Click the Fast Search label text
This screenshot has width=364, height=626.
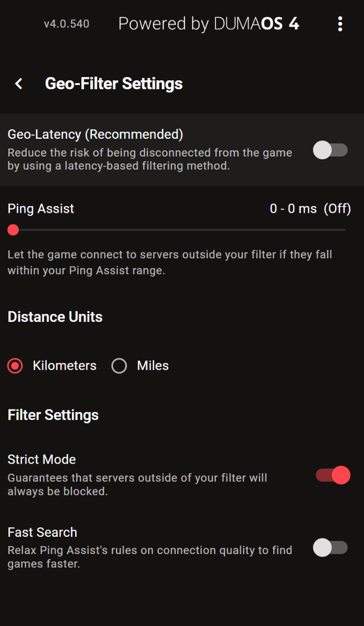(x=42, y=533)
